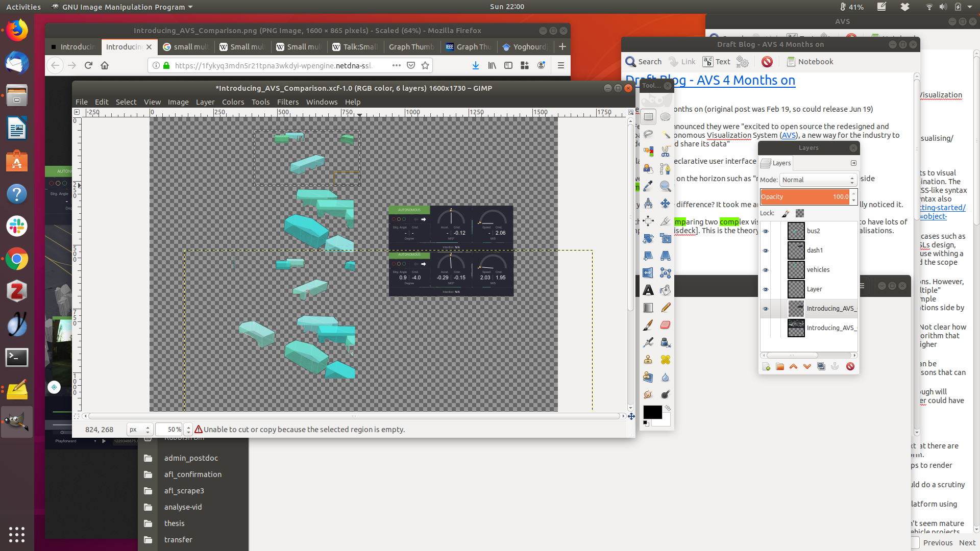Create a new layer button
980x551 pixels.
[766, 366]
